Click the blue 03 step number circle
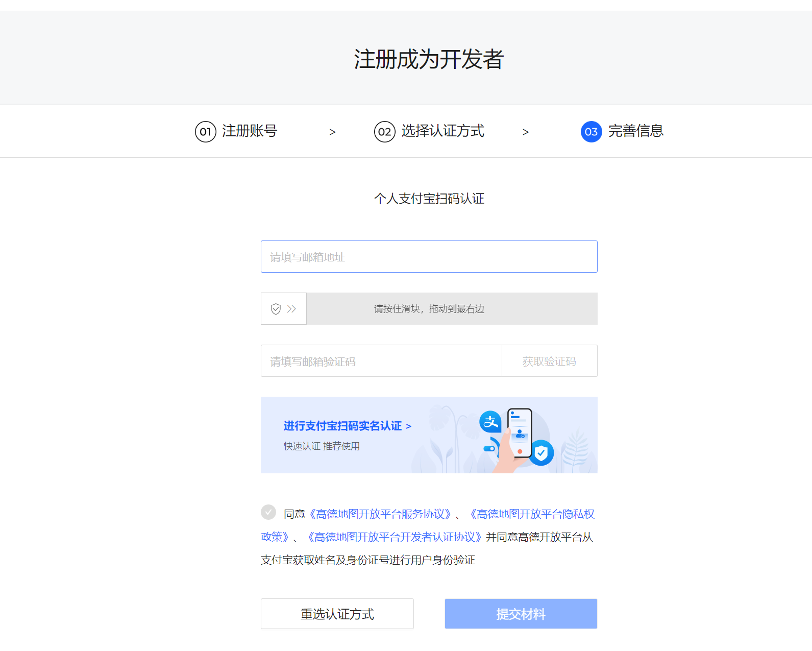Screen dimensions: 812x651 click(592, 132)
